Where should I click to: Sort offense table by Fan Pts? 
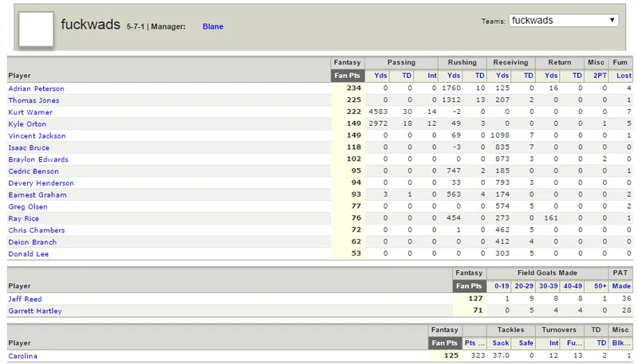[347, 76]
